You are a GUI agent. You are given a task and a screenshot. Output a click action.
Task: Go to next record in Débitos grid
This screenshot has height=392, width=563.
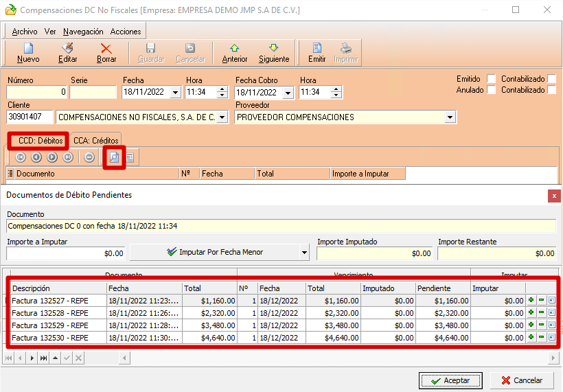coord(52,157)
